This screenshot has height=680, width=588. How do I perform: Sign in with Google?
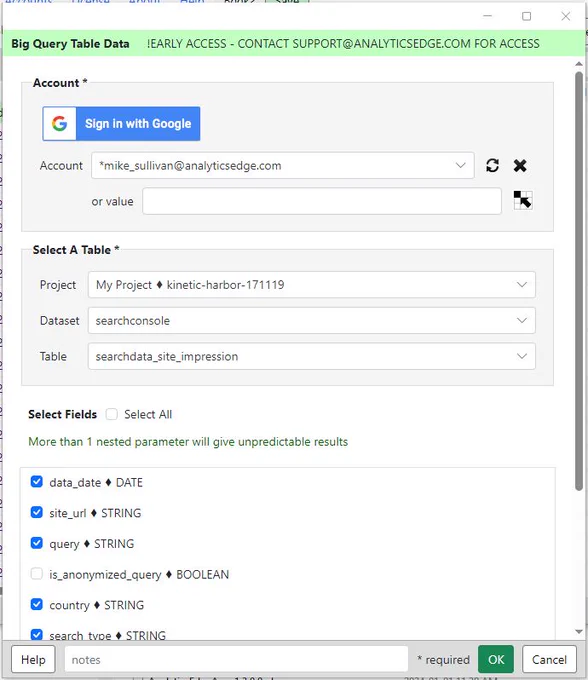point(121,124)
